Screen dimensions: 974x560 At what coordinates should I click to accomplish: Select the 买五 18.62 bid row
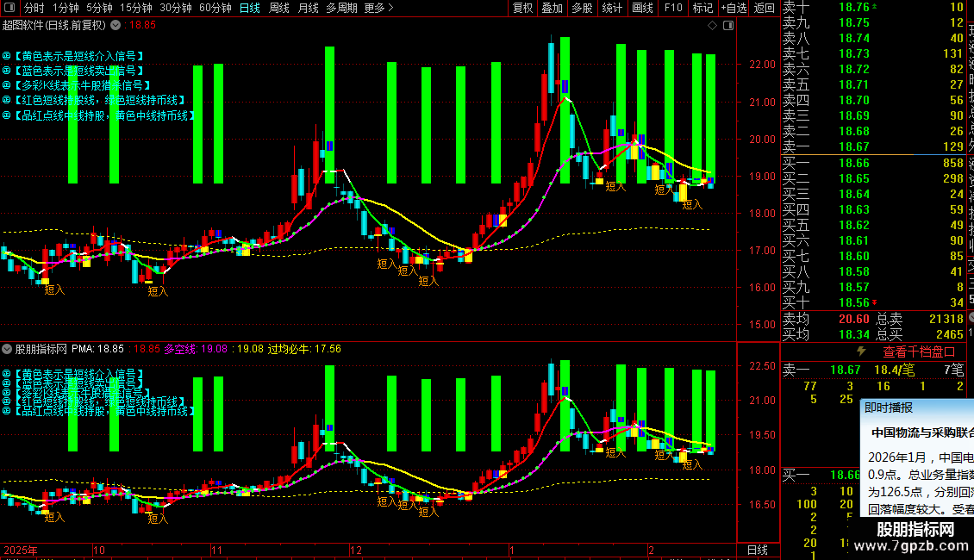(873, 225)
